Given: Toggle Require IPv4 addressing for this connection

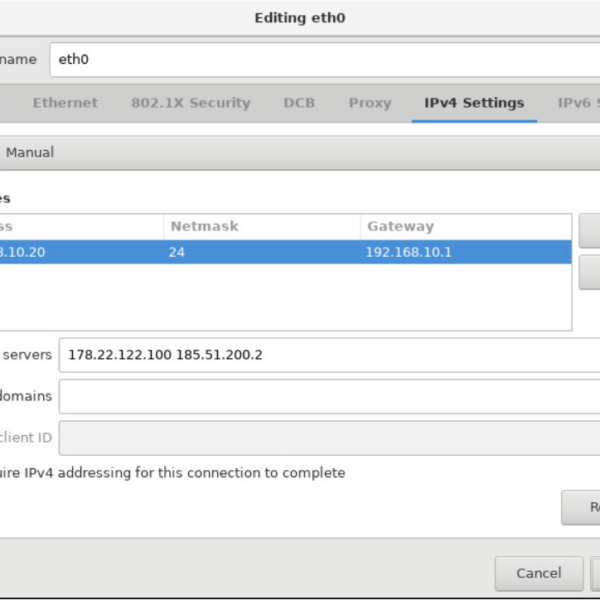Looking at the screenshot, I should pos(172,473).
